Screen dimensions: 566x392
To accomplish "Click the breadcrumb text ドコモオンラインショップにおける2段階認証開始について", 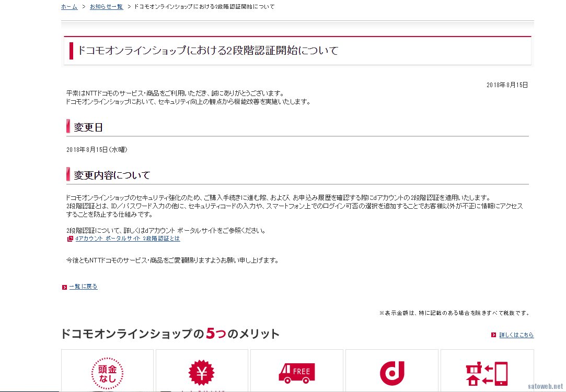I will click(204, 6).
